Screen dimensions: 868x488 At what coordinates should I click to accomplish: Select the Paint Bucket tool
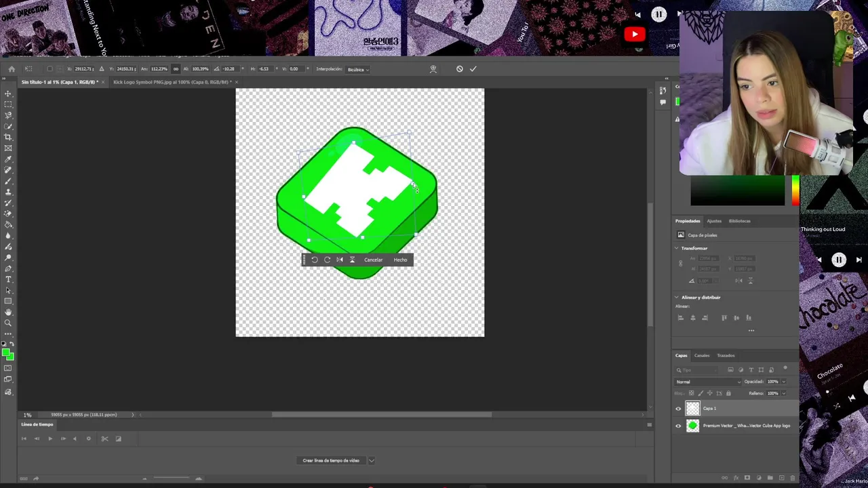[8, 224]
